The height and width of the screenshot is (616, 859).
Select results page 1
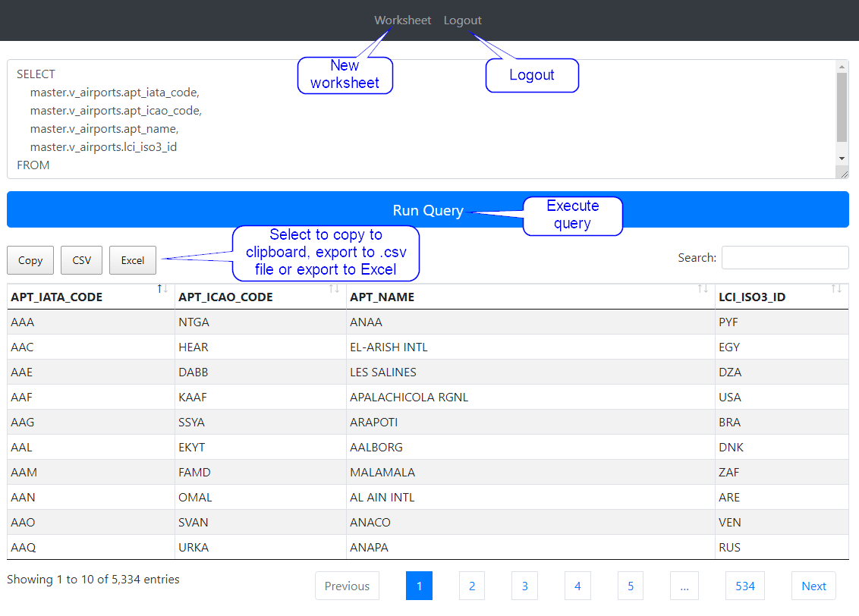point(419,586)
